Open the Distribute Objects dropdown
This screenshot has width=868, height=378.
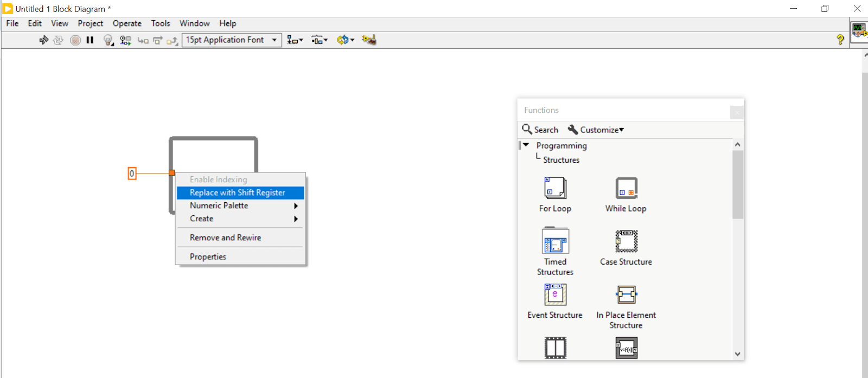tap(319, 40)
